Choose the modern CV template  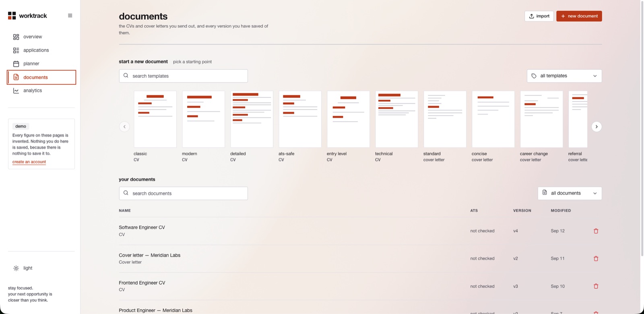203,127
